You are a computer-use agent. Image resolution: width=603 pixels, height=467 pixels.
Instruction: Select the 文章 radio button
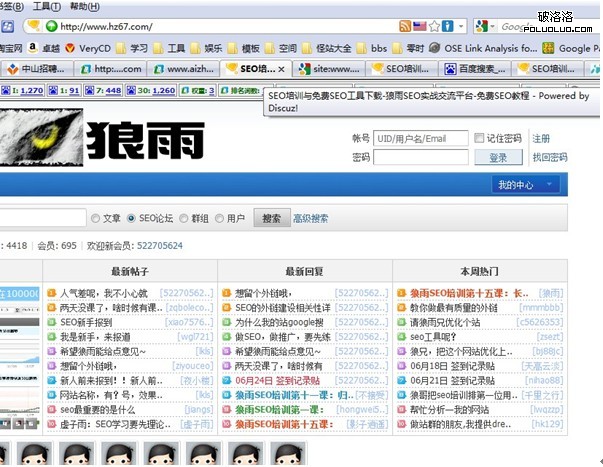95,218
